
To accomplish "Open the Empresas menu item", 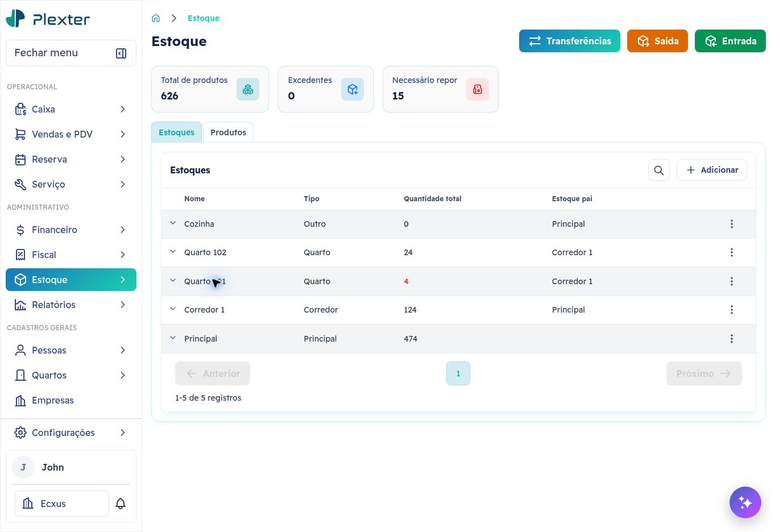I will tap(71, 400).
